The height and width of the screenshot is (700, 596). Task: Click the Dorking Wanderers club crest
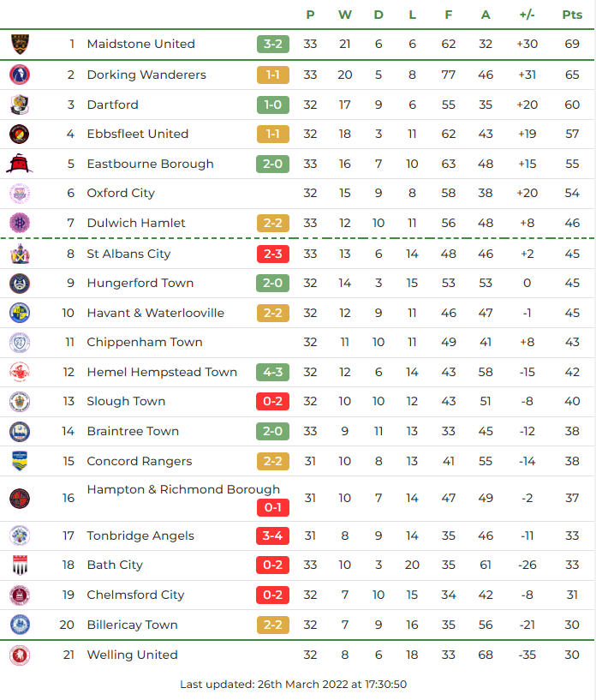click(20, 75)
